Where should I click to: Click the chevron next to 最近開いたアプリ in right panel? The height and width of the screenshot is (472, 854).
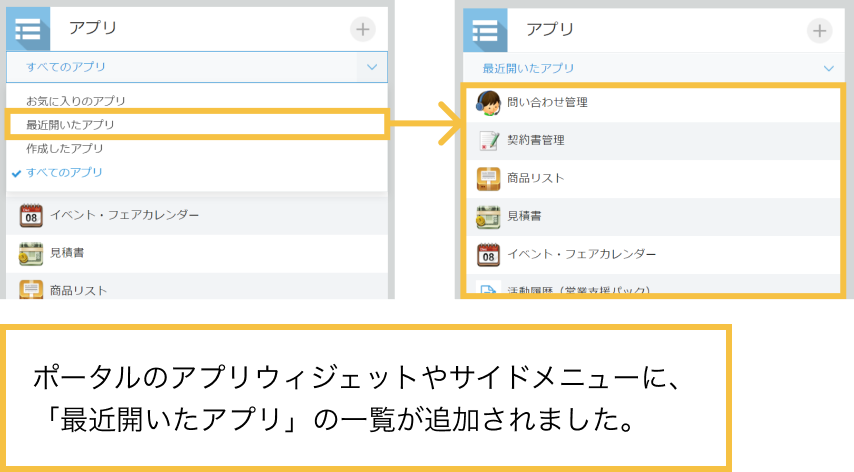828,69
